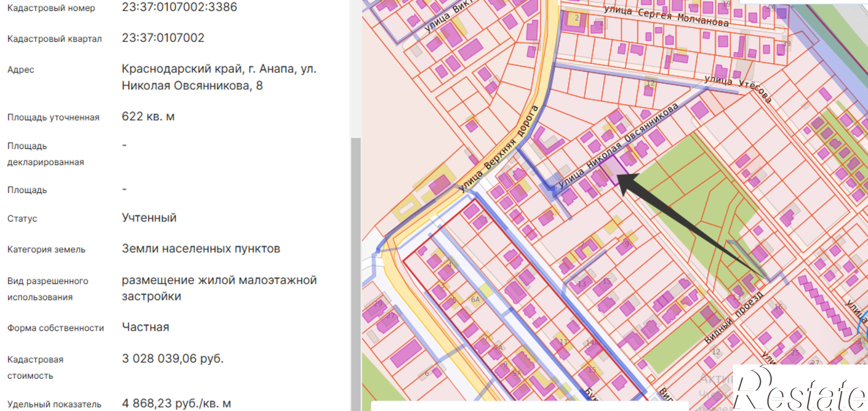The image size is (868, 411).
Task: Click the land category Земли населенных пунктов
Action: tap(201, 249)
